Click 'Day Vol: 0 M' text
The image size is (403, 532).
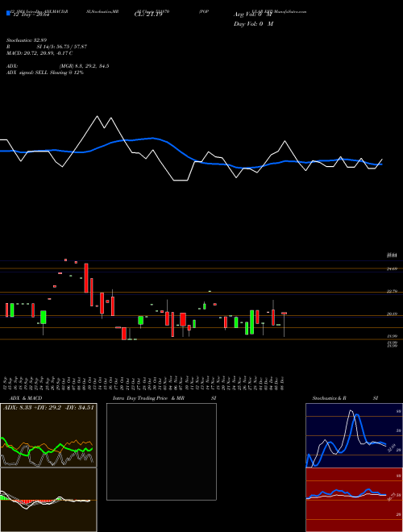pos(253,24)
